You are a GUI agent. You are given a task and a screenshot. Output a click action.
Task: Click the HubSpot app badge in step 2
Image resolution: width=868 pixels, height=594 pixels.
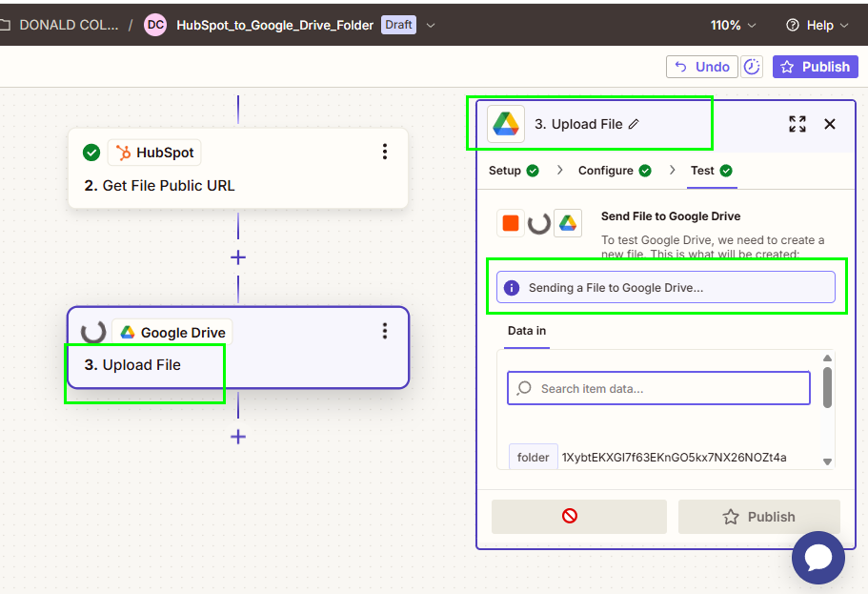[154, 153]
